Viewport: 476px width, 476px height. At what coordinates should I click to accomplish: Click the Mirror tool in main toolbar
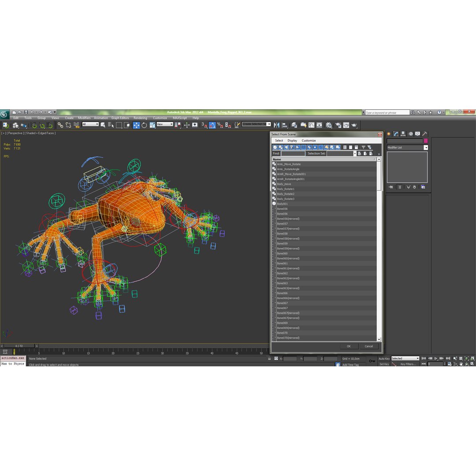point(276,125)
